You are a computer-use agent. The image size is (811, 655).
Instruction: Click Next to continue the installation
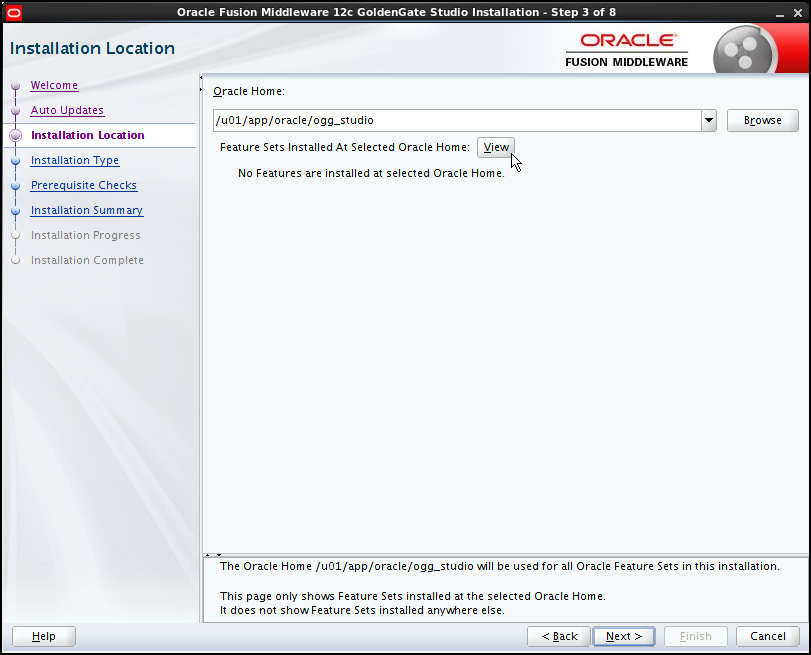(623, 636)
